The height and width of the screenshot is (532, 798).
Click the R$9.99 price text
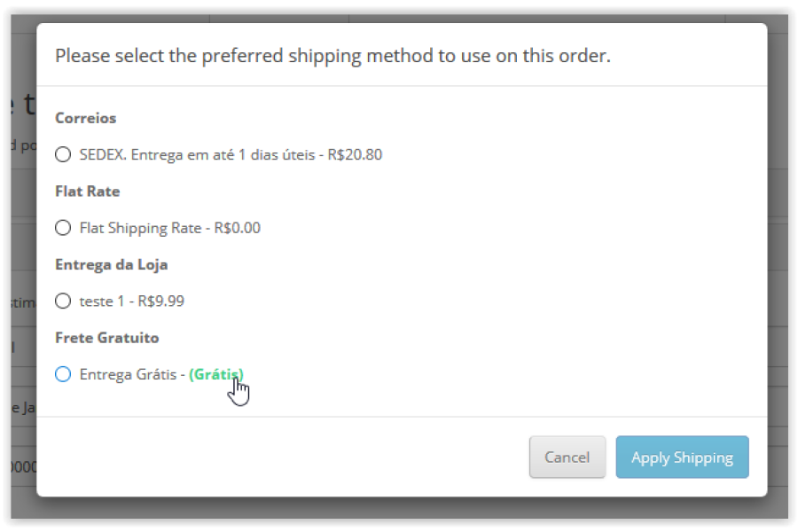click(160, 301)
